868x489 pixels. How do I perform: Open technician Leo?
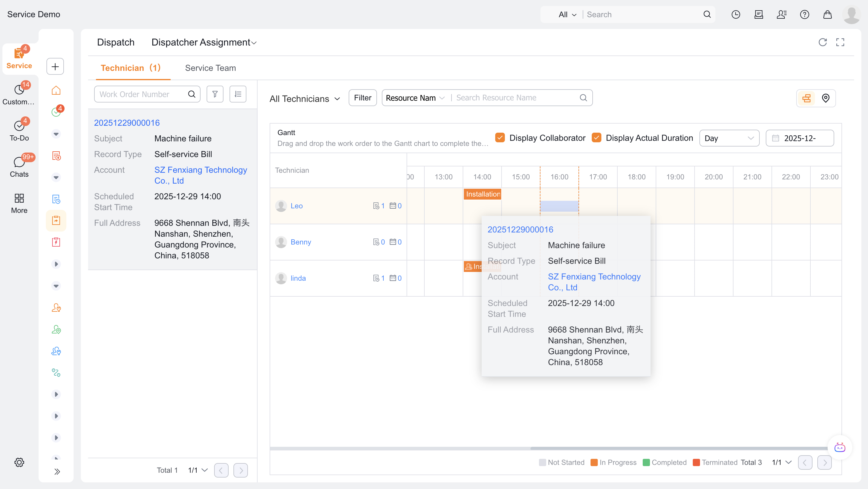[296, 206]
